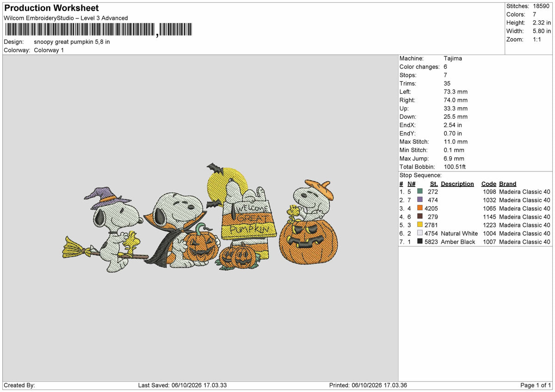Click the Width value 5.80 in
This screenshot has height=392, width=555.
[x=542, y=31]
